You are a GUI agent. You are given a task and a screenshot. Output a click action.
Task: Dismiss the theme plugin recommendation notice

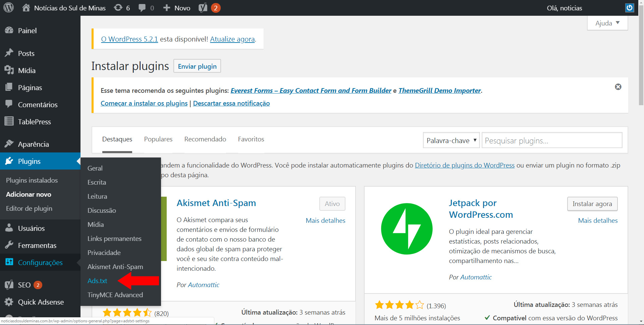coord(618,87)
